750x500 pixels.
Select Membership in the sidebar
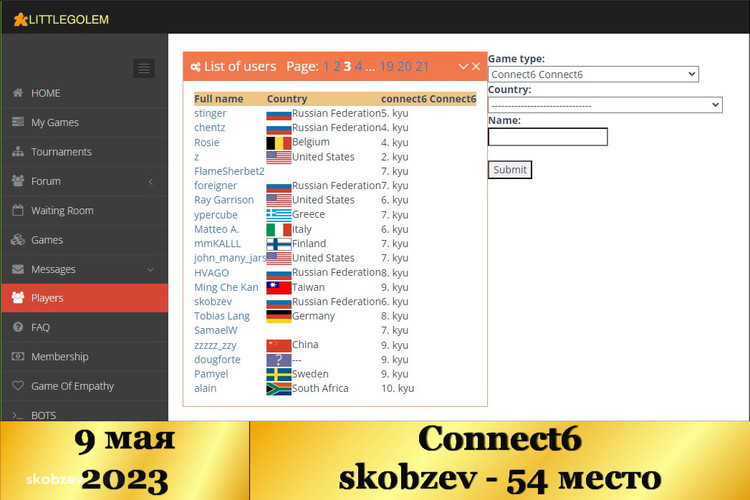(x=59, y=357)
